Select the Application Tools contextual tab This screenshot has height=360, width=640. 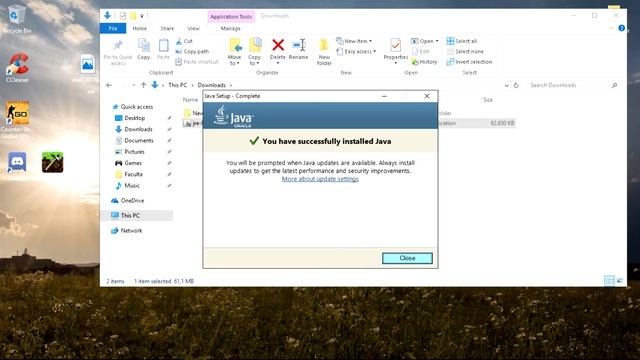[231, 17]
